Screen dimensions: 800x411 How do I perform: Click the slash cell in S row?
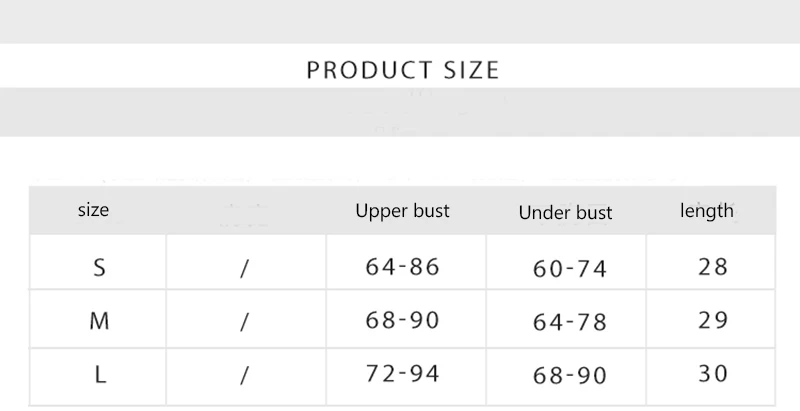244,268
